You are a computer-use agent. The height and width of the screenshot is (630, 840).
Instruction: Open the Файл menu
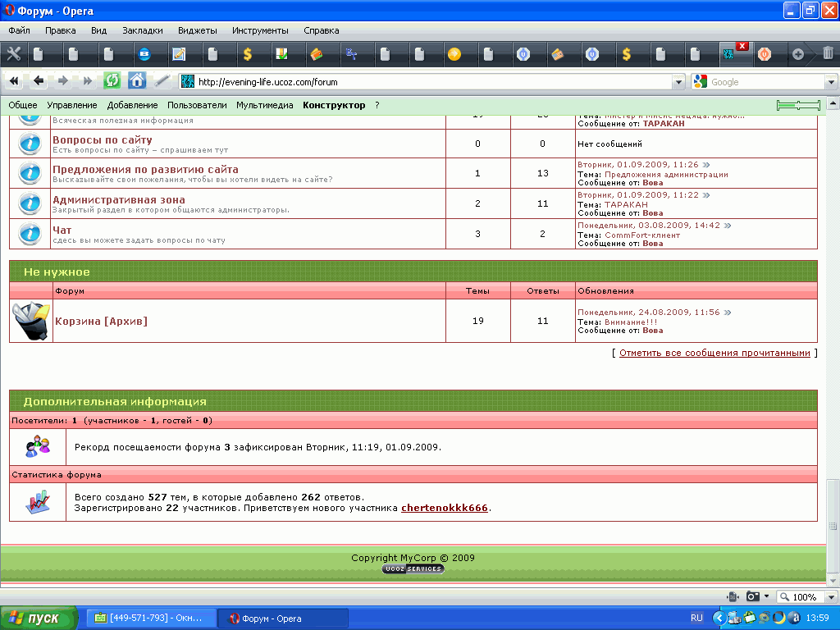[x=20, y=30]
